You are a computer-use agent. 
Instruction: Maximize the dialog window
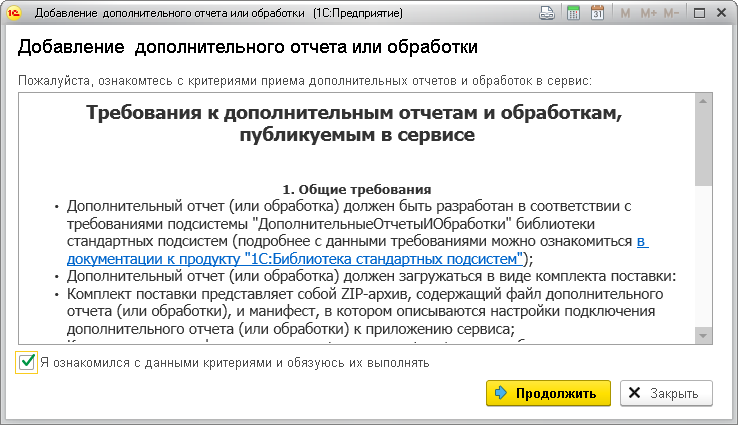tap(698, 14)
